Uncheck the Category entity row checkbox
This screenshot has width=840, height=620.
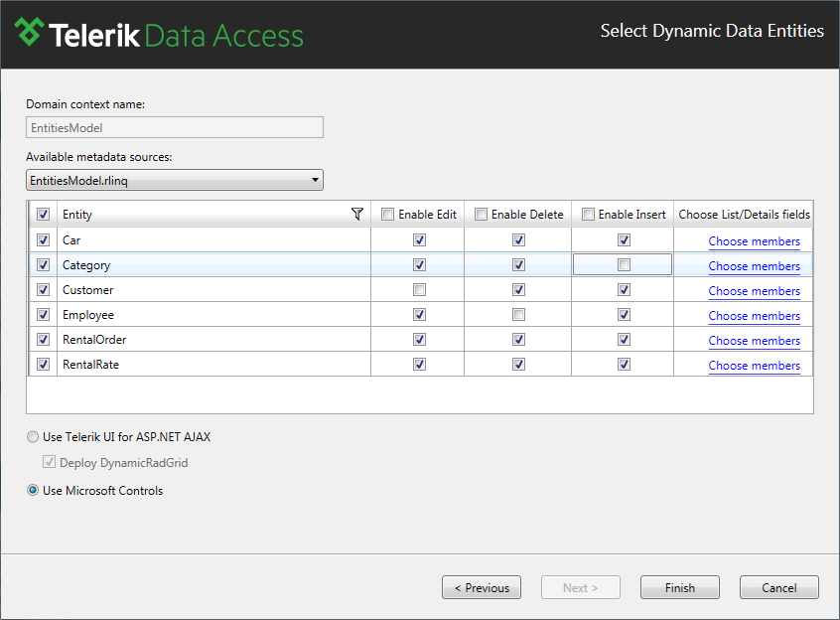(x=44, y=264)
